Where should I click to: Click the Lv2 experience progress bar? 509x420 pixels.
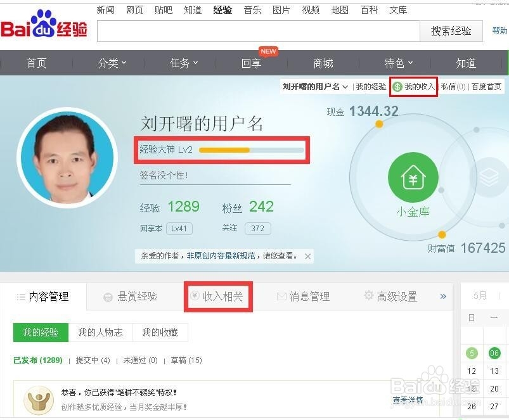click(x=249, y=150)
